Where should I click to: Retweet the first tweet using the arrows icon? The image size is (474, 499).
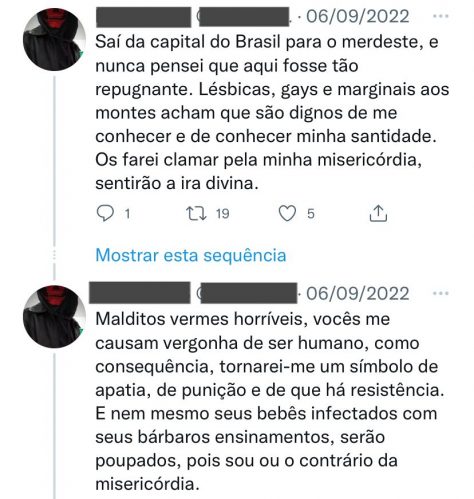coord(196,213)
